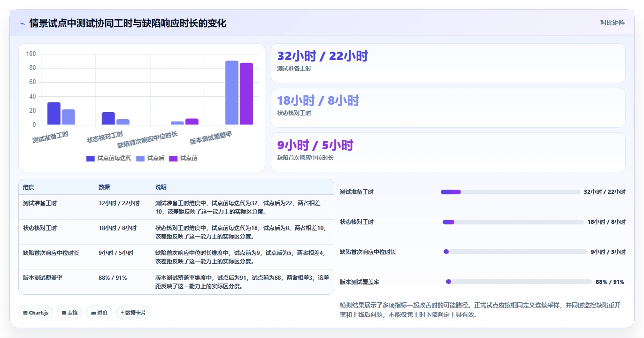644x338 pixels.
Task: Click the header icon before the title
Action: [22, 23]
